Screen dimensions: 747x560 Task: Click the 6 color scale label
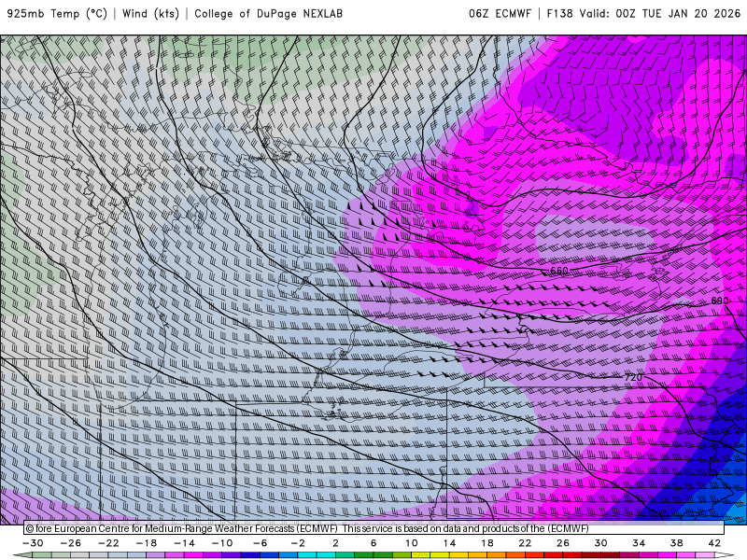pyautogui.click(x=373, y=543)
